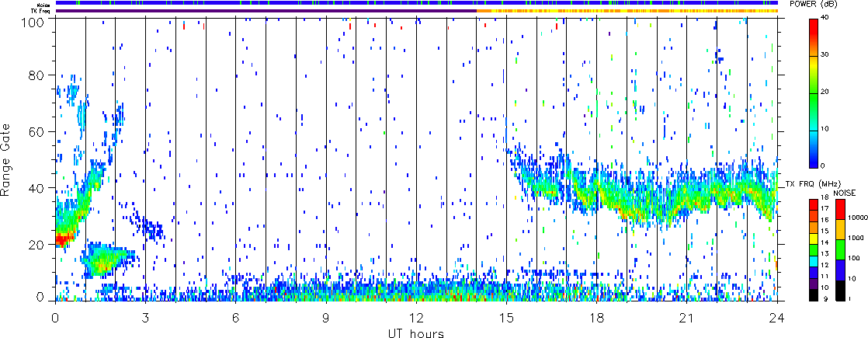
Task: Click the NOISE legend title above the scale
Action: [x=845, y=191]
